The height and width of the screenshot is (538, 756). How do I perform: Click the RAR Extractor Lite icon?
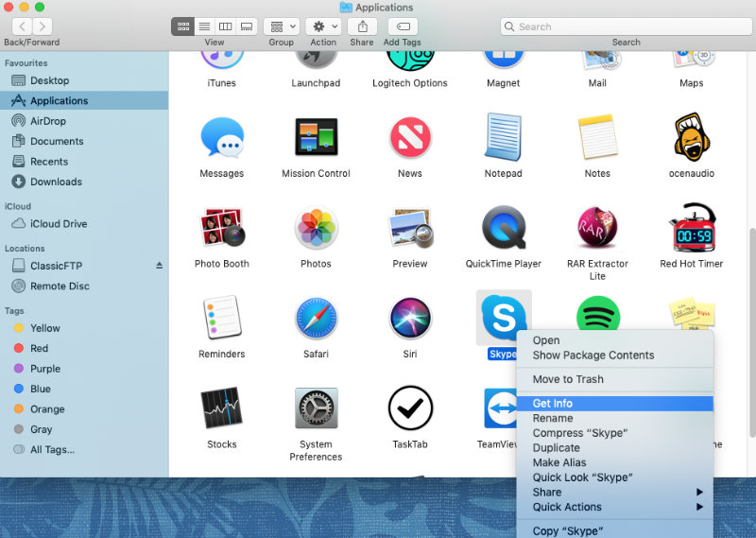pos(597,227)
